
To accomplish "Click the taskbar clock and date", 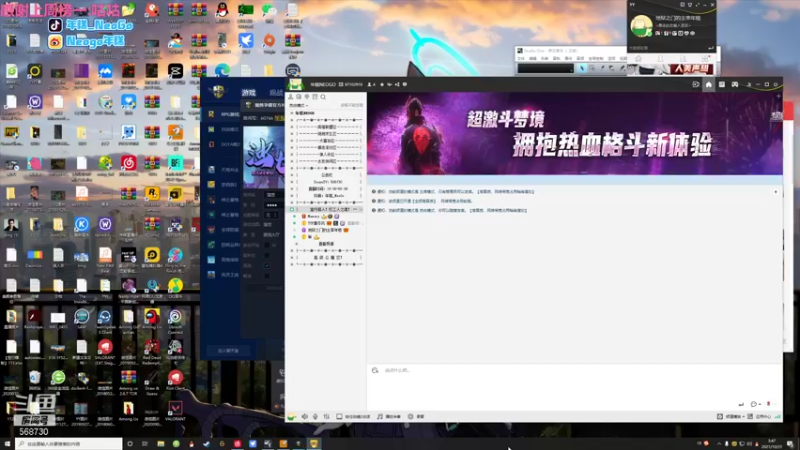I will coord(772,444).
